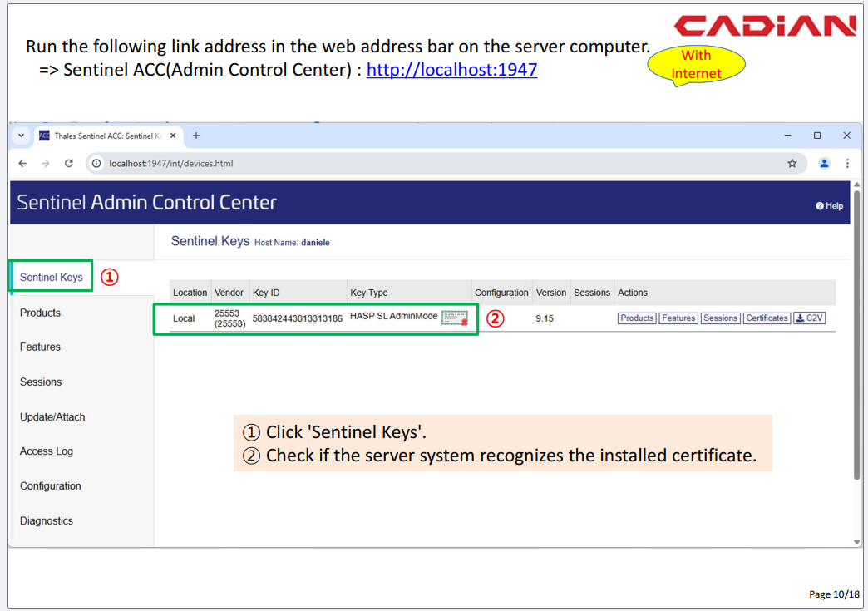Open the http://localhost:1947 hyperlink
Viewport: 868px width, 611px height.
[451, 71]
